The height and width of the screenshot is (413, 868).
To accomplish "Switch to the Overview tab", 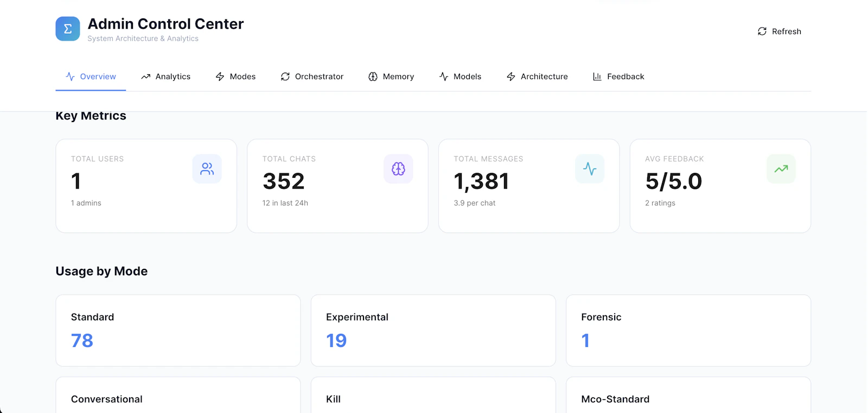I will (91, 76).
